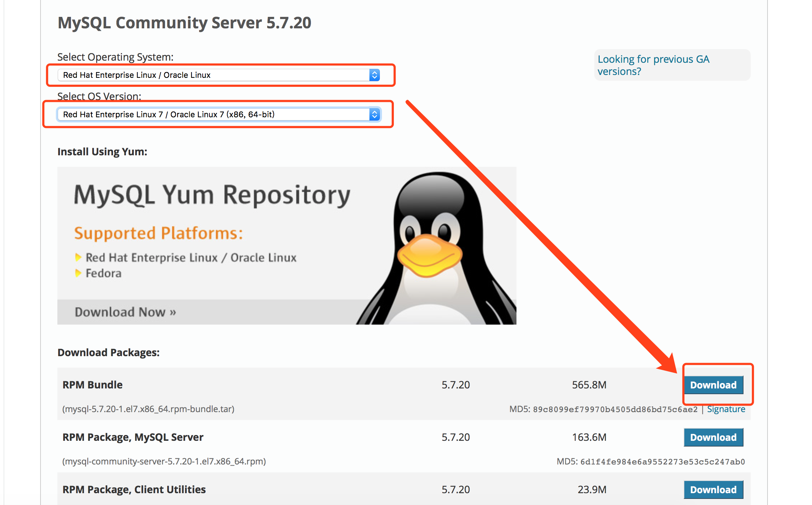Click filename mysql-5.7.20-1.el7.x86_64.rpm-bundle.tar
Viewport: 812px width, 505px height.
click(148, 409)
